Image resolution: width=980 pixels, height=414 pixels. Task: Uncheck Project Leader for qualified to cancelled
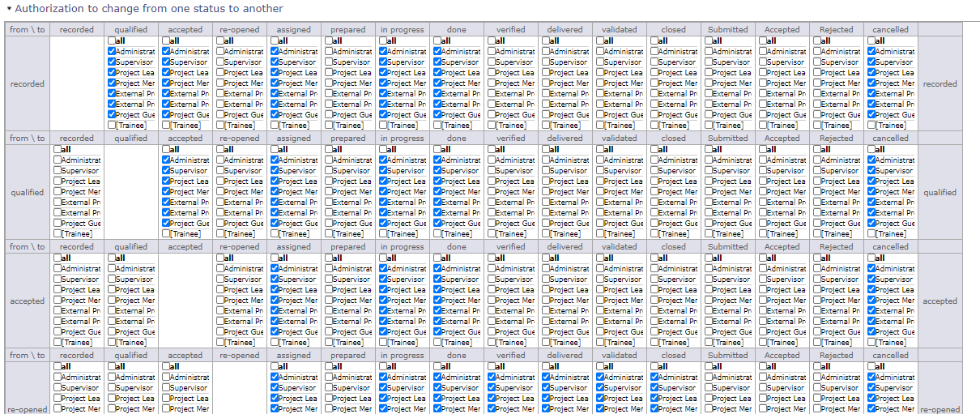point(872,181)
